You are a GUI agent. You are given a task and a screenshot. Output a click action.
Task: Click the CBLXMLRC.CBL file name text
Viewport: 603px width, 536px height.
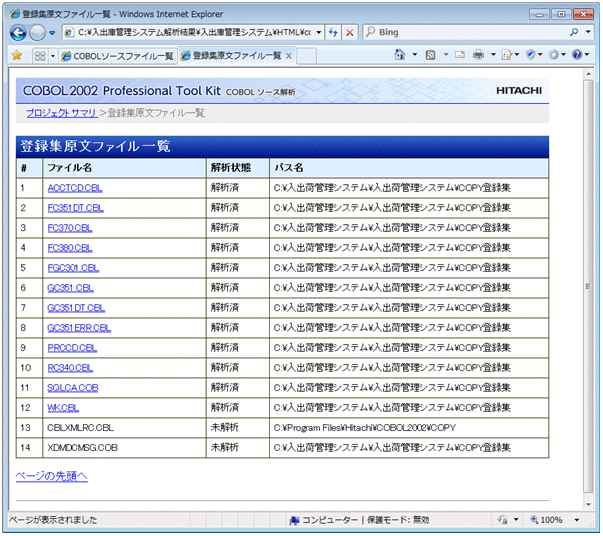pos(80,428)
